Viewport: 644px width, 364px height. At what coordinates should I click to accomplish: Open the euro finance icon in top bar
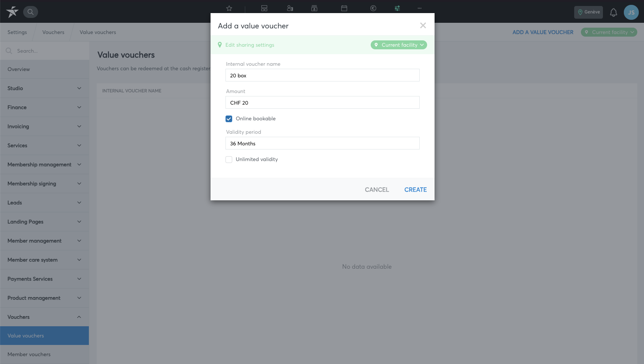(x=373, y=8)
